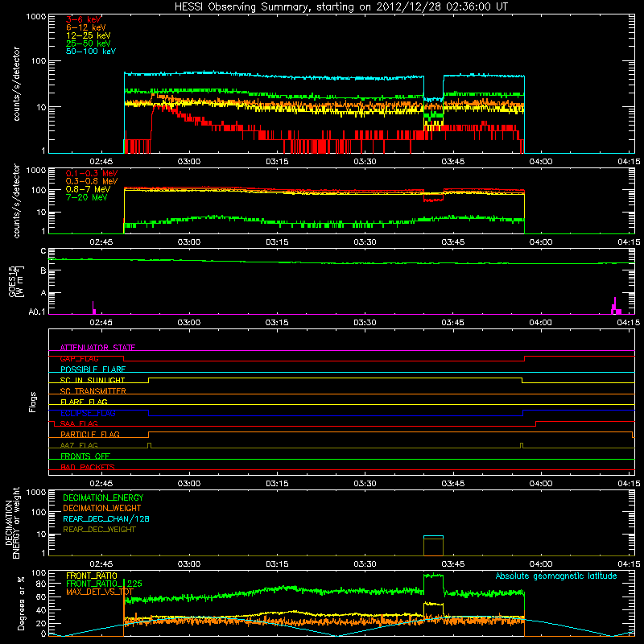
Task: Pick the AA7_FLAG label
Action: pos(79,445)
